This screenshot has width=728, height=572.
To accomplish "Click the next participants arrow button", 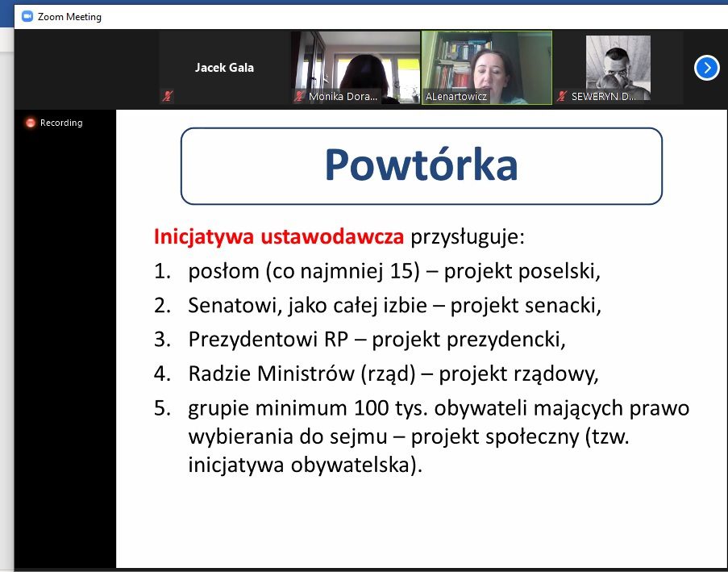I will coord(707,69).
